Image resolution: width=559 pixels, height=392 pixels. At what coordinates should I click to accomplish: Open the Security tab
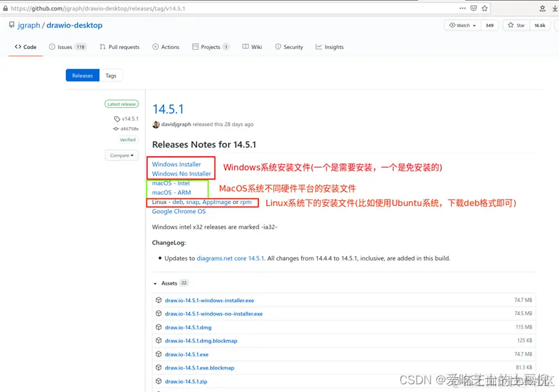[x=289, y=47]
